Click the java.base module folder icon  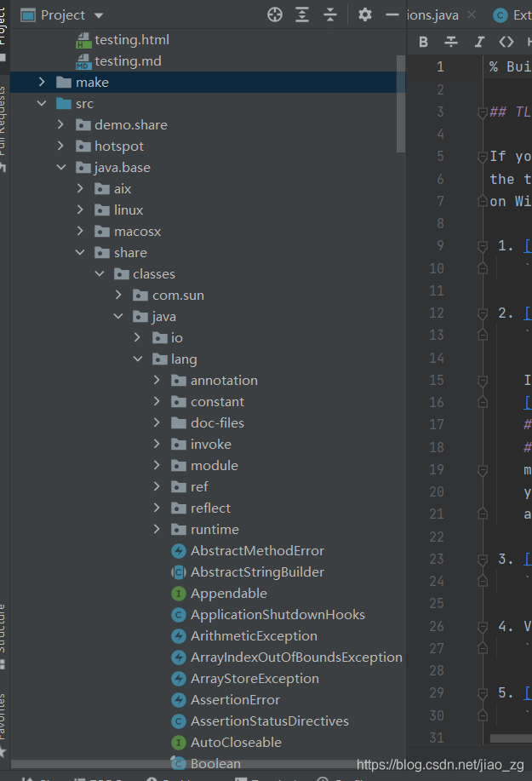83,167
